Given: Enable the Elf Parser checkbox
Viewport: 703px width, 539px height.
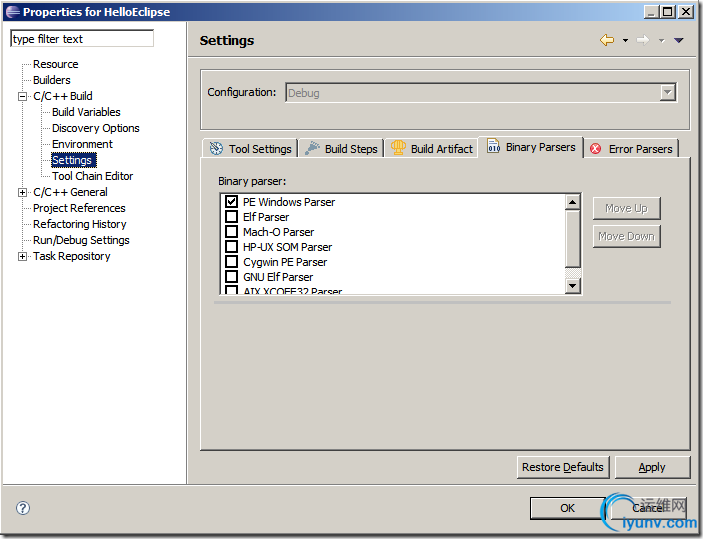Looking at the screenshot, I should (x=231, y=217).
